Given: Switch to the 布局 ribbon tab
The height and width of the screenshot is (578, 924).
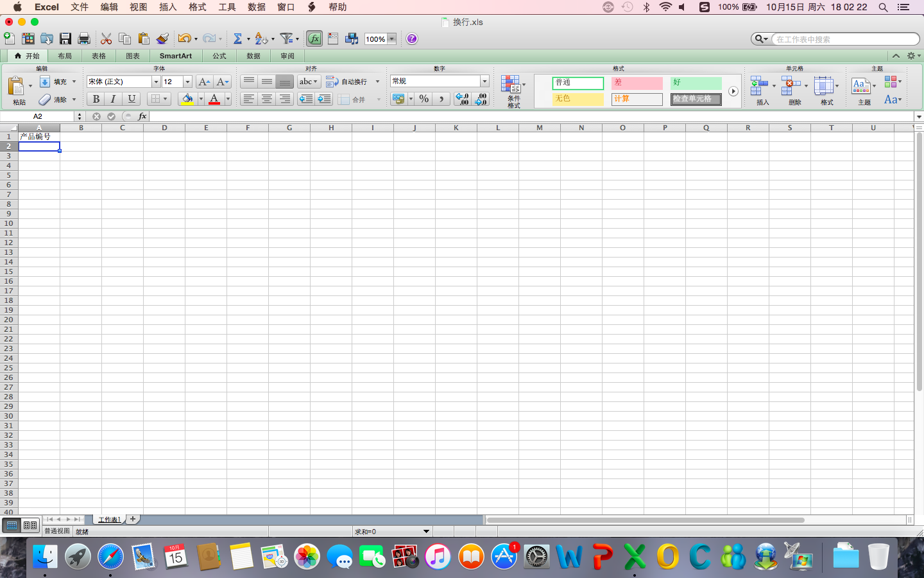Looking at the screenshot, I should coord(65,56).
